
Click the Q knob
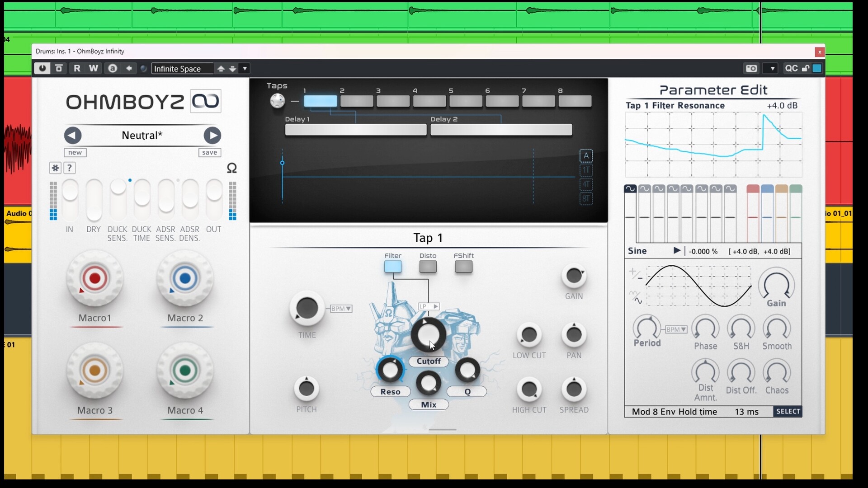pos(467,370)
